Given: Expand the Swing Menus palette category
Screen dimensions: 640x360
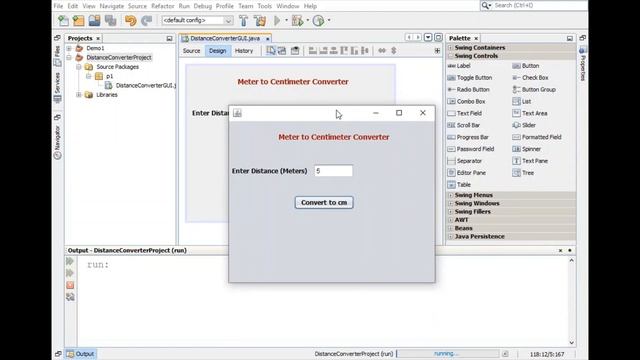Looking at the screenshot, I should tap(451, 195).
